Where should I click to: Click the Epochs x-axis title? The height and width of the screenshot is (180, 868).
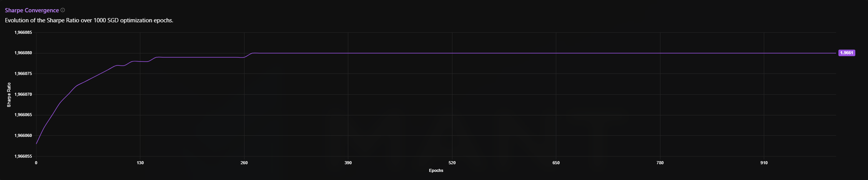point(436,170)
